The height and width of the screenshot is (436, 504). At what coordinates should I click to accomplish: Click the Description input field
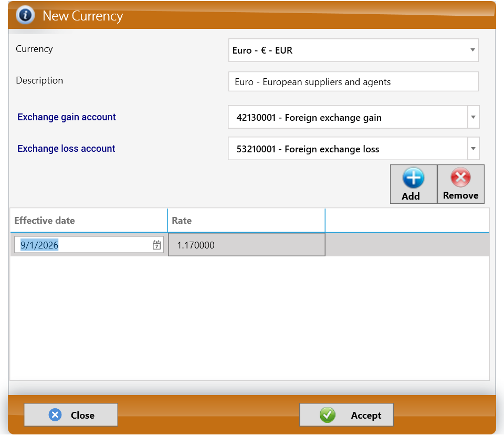(x=353, y=81)
